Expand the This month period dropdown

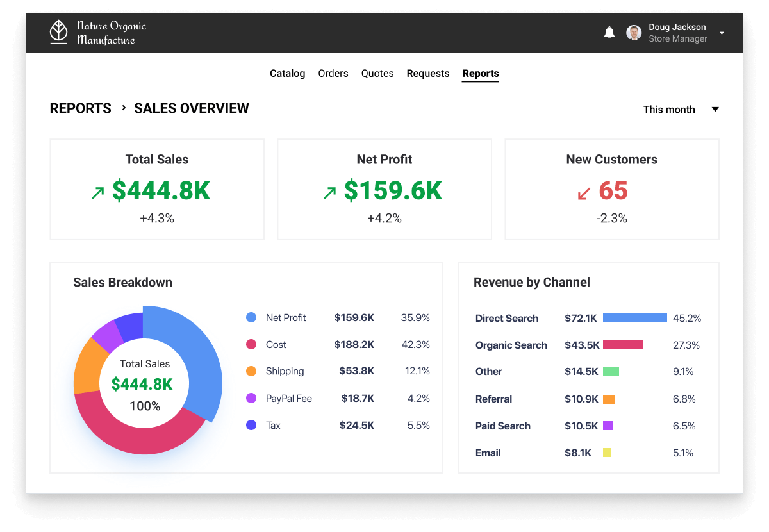point(715,110)
